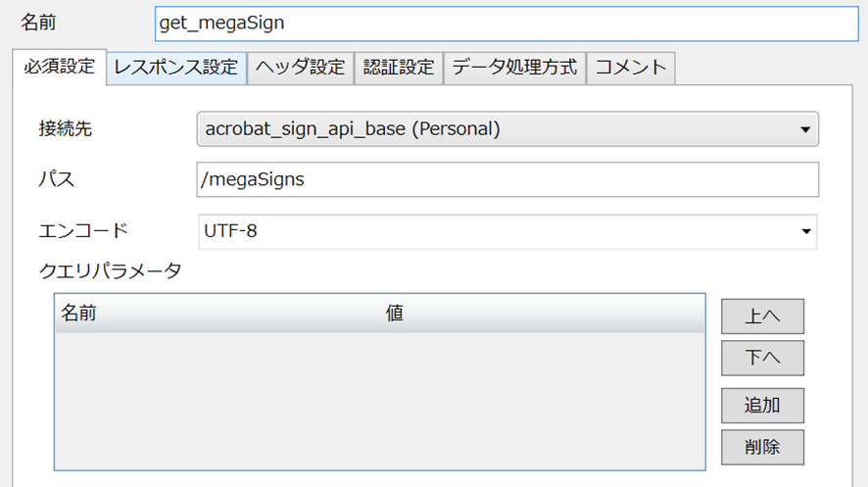Click the arrow of the 接続先 dropdown
The image size is (868, 487).
pyautogui.click(x=805, y=129)
